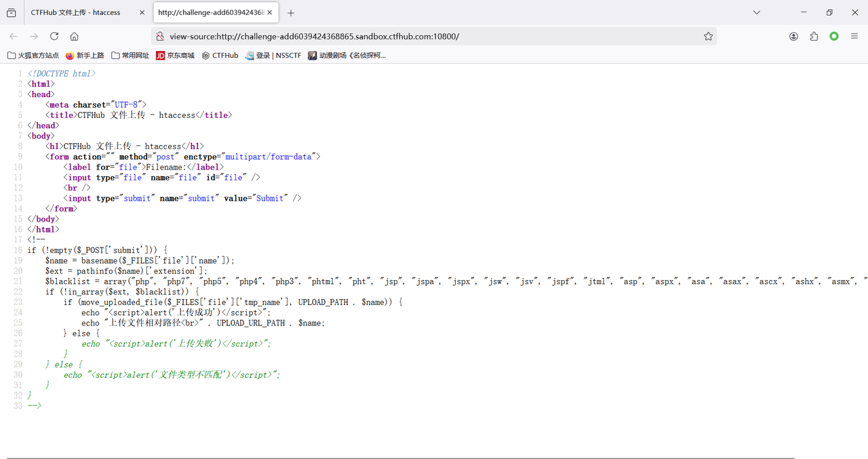This screenshot has height=459, width=868.
Task: Open the Firefox View icon at top left
Action: coord(12,13)
